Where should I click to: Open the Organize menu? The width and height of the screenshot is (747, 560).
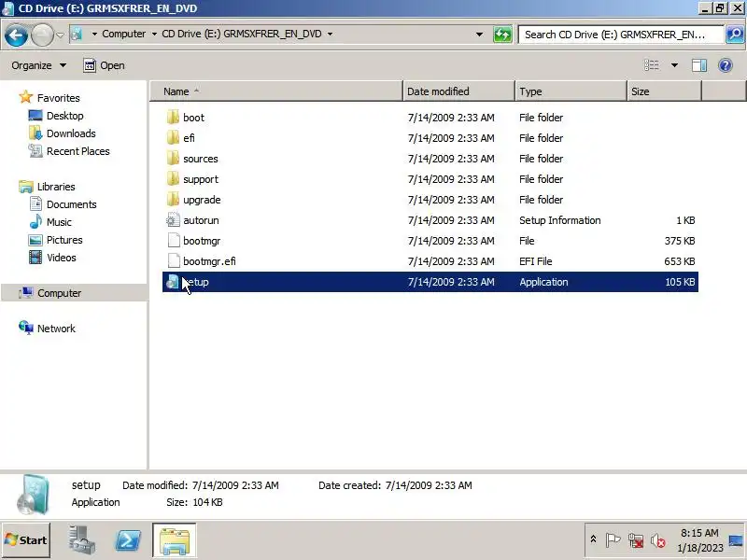point(38,65)
